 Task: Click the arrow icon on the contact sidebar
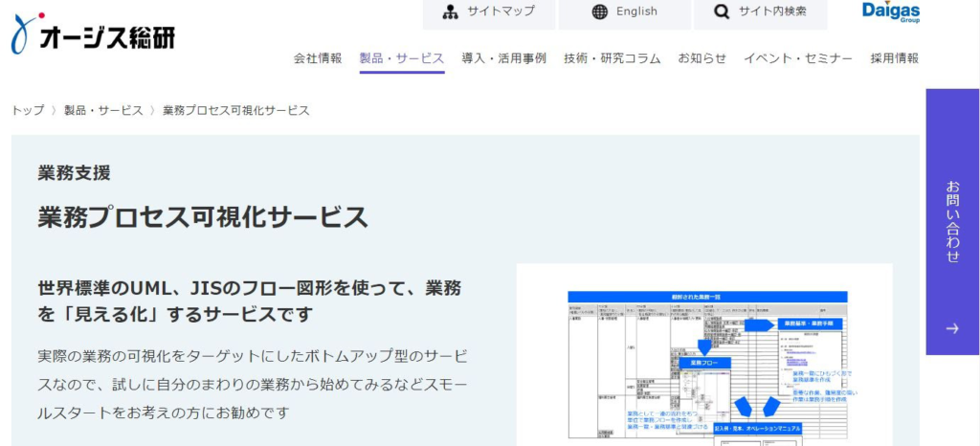pyautogui.click(x=951, y=328)
